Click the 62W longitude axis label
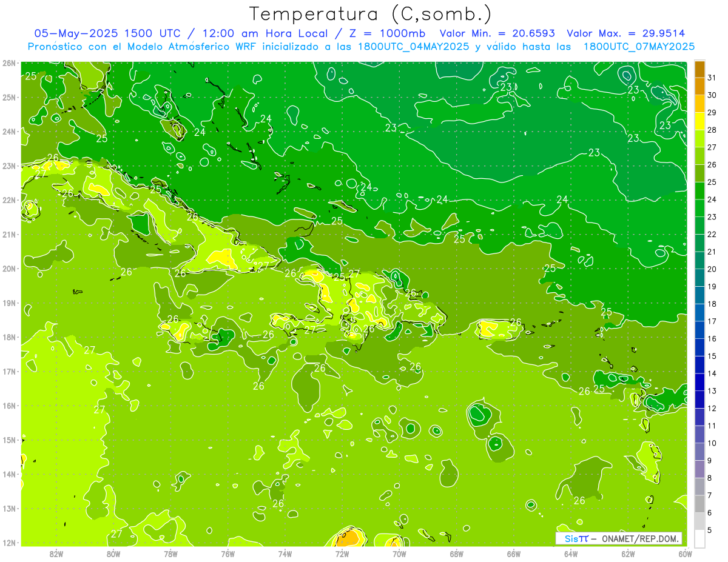This screenshot has height=562, width=728. (628, 554)
